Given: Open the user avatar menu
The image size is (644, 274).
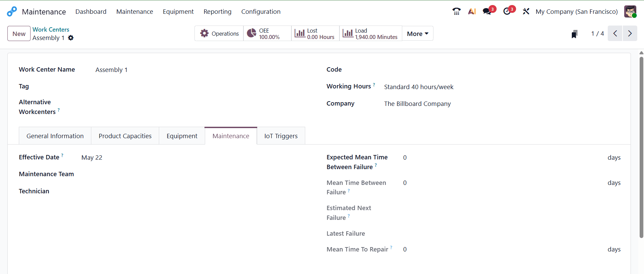Looking at the screenshot, I should [x=630, y=11].
